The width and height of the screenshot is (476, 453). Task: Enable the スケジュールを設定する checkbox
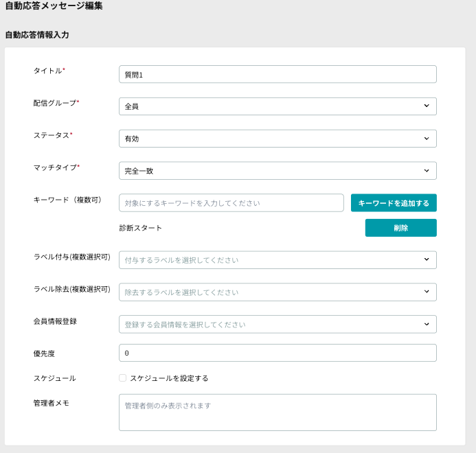pyautogui.click(x=123, y=377)
